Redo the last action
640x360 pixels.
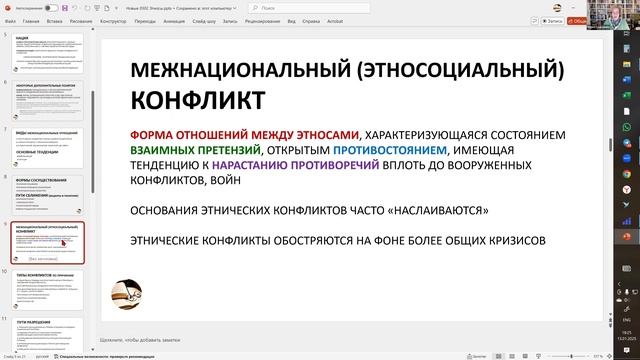pyautogui.click(x=87, y=8)
